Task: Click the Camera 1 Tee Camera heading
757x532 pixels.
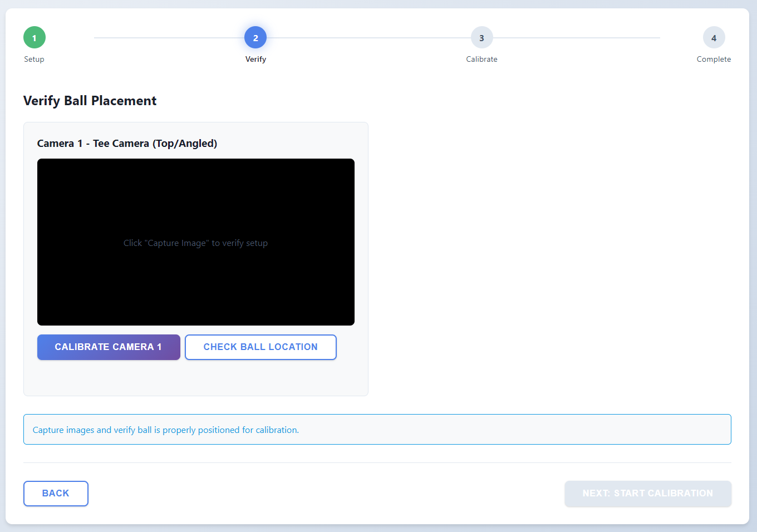Action: point(127,144)
